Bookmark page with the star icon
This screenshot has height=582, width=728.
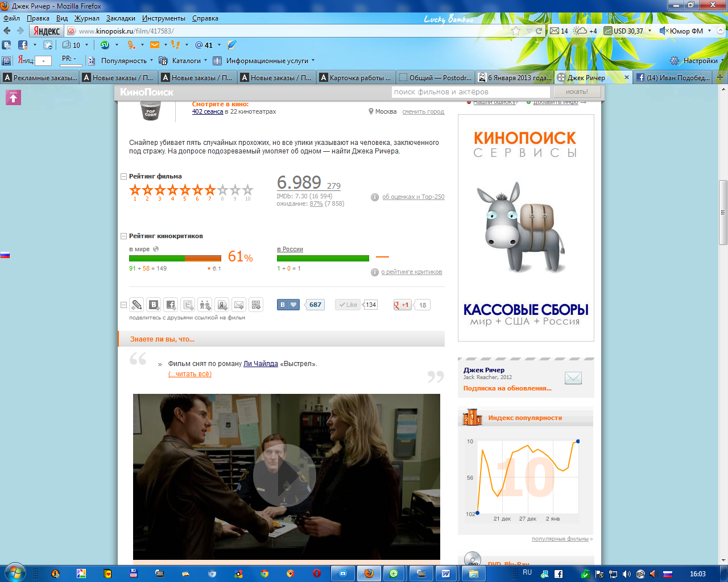[x=516, y=31]
